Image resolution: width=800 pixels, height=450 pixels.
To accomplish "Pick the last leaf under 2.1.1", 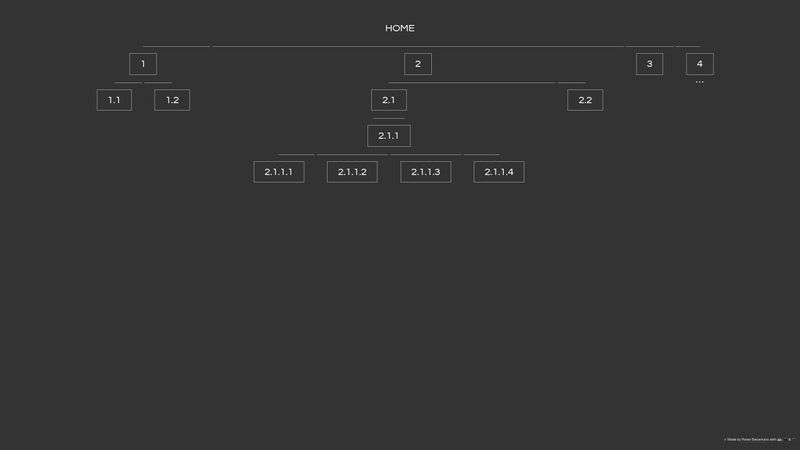I will (499, 172).
